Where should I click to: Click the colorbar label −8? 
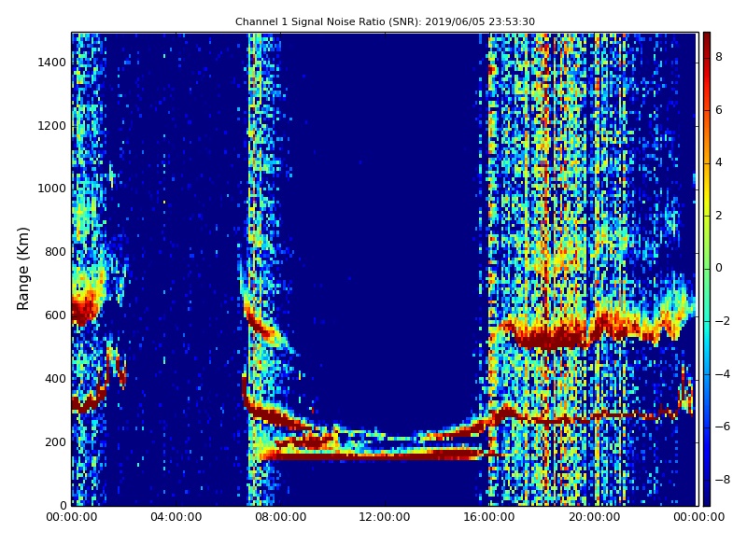coord(723,480)
